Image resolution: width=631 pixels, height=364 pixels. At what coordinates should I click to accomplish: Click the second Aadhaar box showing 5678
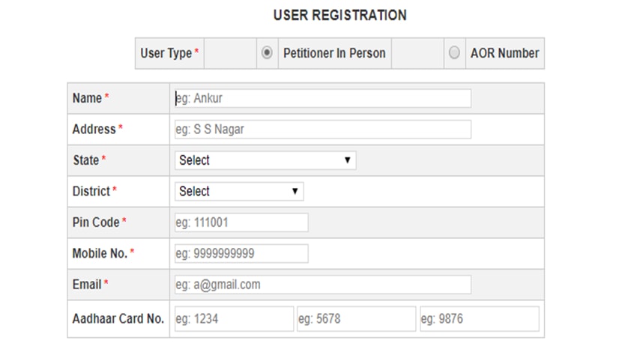coord(356,318)
